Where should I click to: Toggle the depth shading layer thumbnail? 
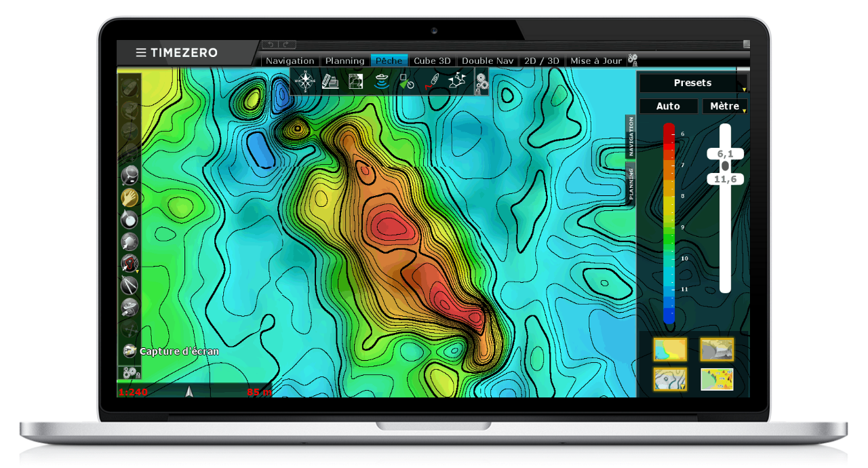[x=669, y=350]
